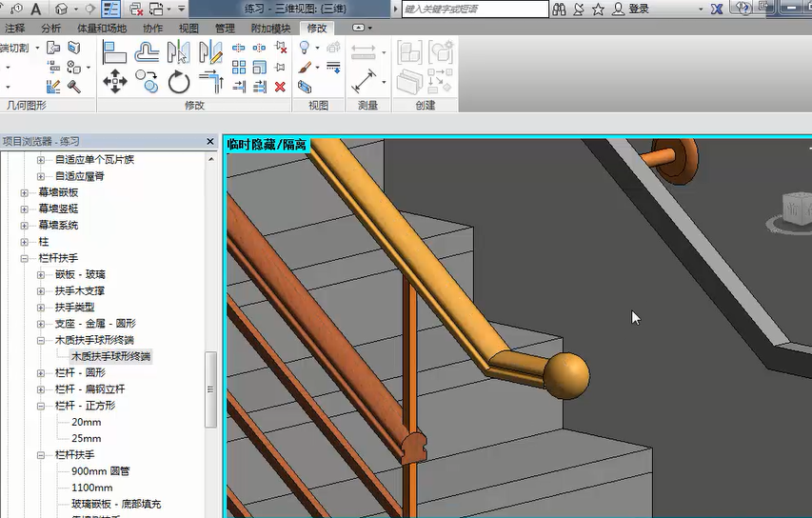Click the red Delete icon
Image resolution: width=812 pixels, height=518 pixels.
(x=280, y=87)
